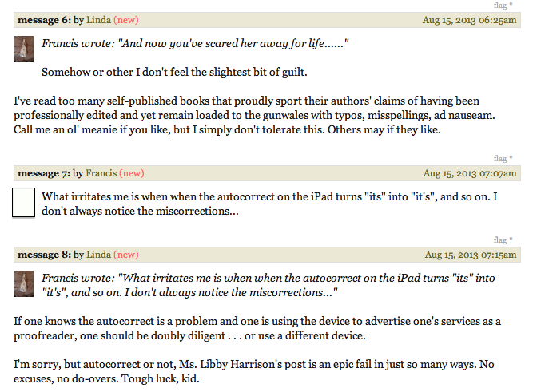Click Francis's blank avatar in message 7

point(23,203)
